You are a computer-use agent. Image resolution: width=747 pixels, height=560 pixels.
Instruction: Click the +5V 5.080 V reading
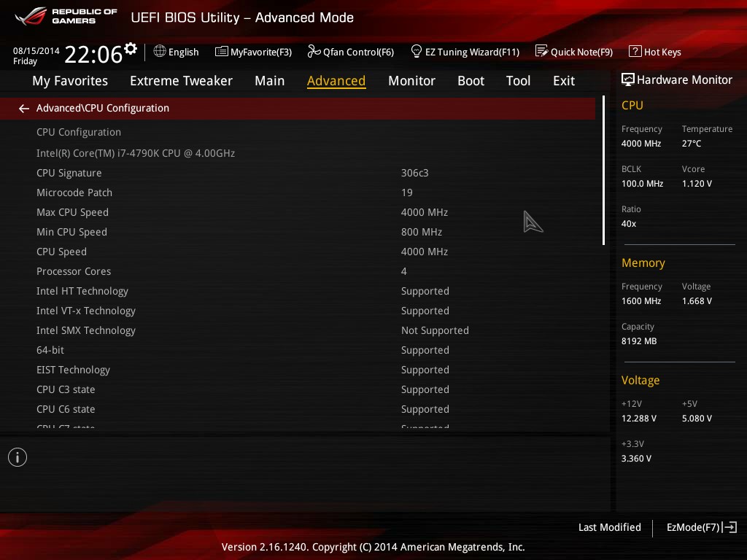[697, 418]
